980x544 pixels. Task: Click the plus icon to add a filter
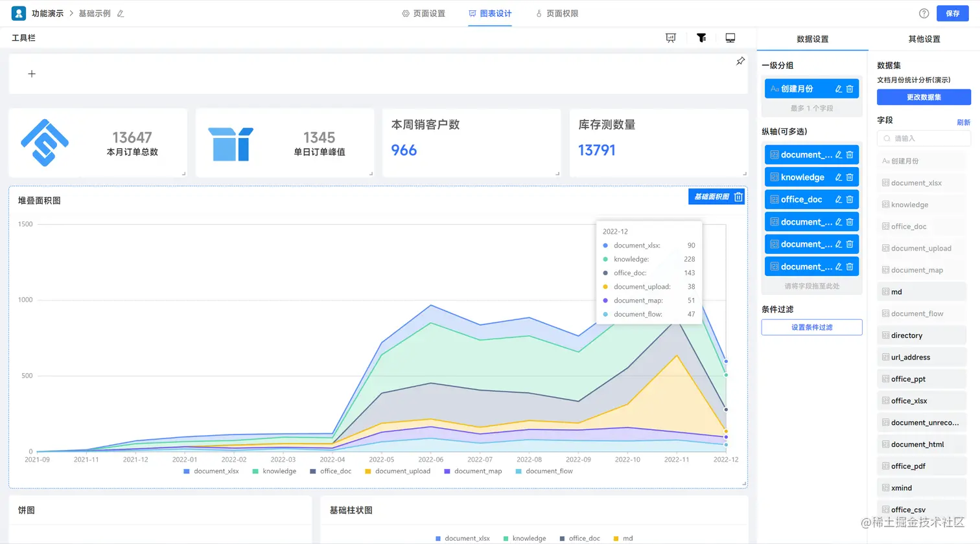point(32,74)
